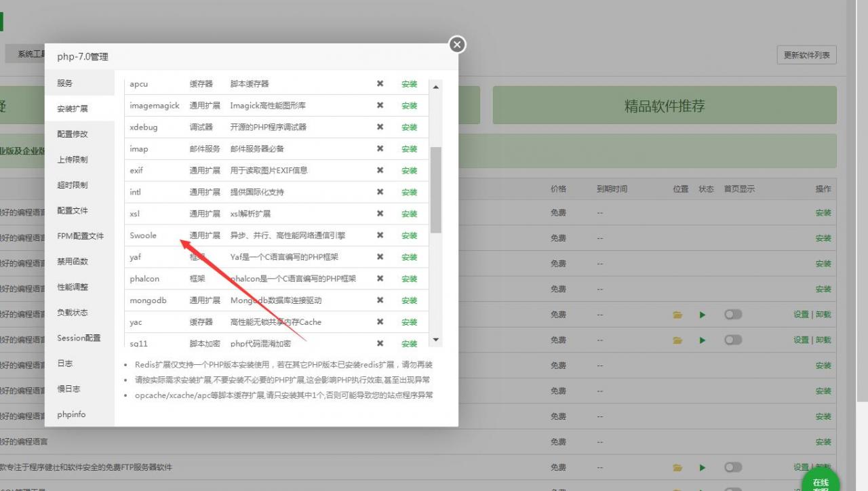Click the green play status icon in FTP row
Screen dimensions: 868x491
(703, 467)
